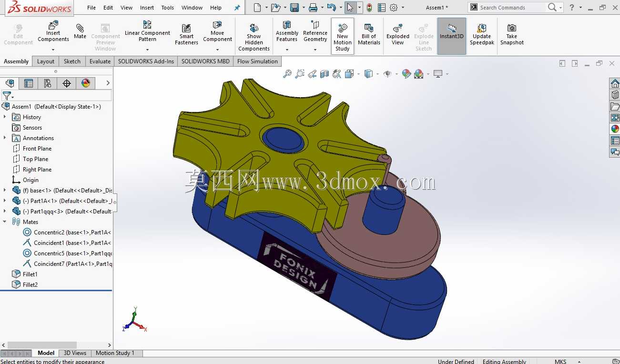The height and width of the screenshot is (364, 620).
Task: Click Zoom to Fit in viewport toolbar
Action: coord(287,74)
